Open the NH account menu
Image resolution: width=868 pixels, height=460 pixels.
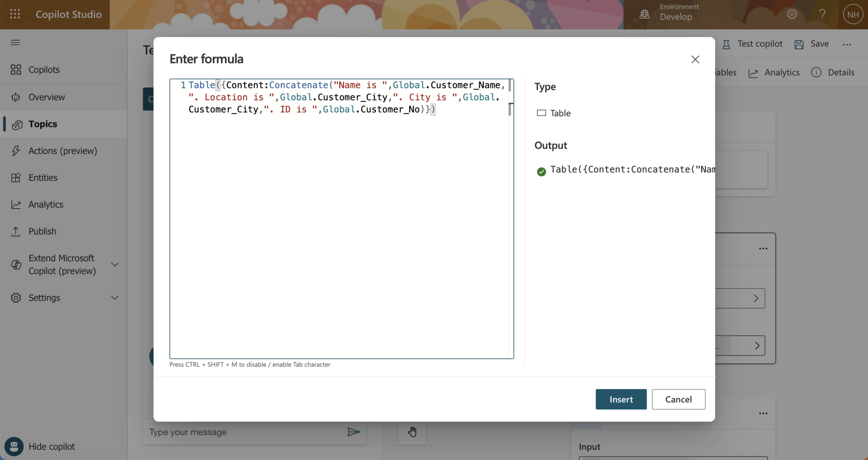coord(852,14)
